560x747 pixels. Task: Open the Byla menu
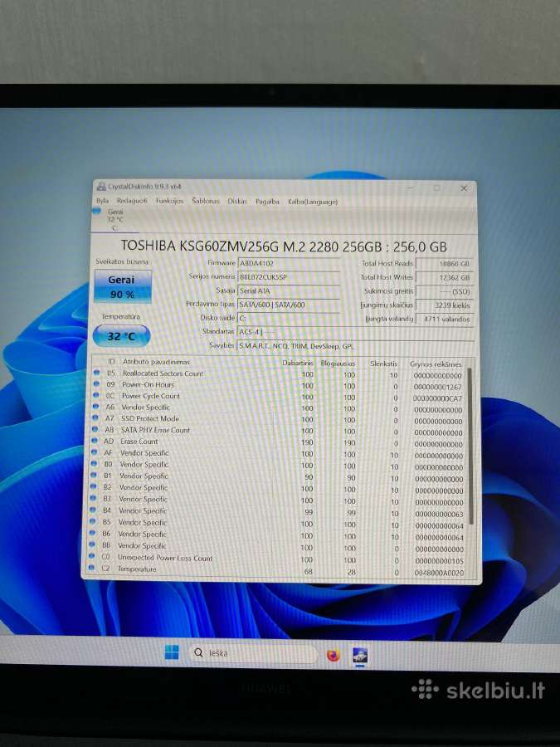click(102, 201)
